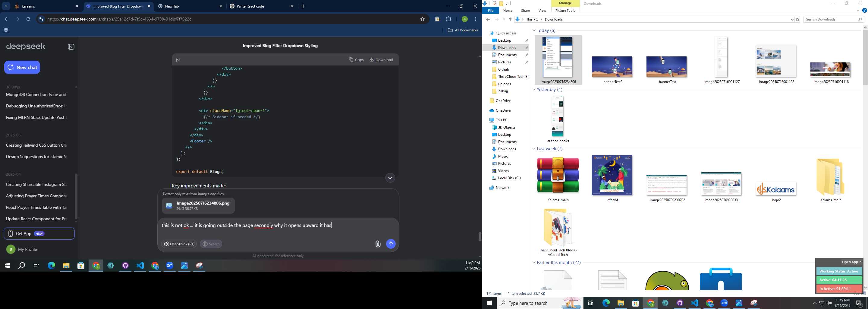Image resolution: width=868 pixels, height=309 pixels.
Task: Refresh the Downloads folder in Explorer
Action: [797, 20]
